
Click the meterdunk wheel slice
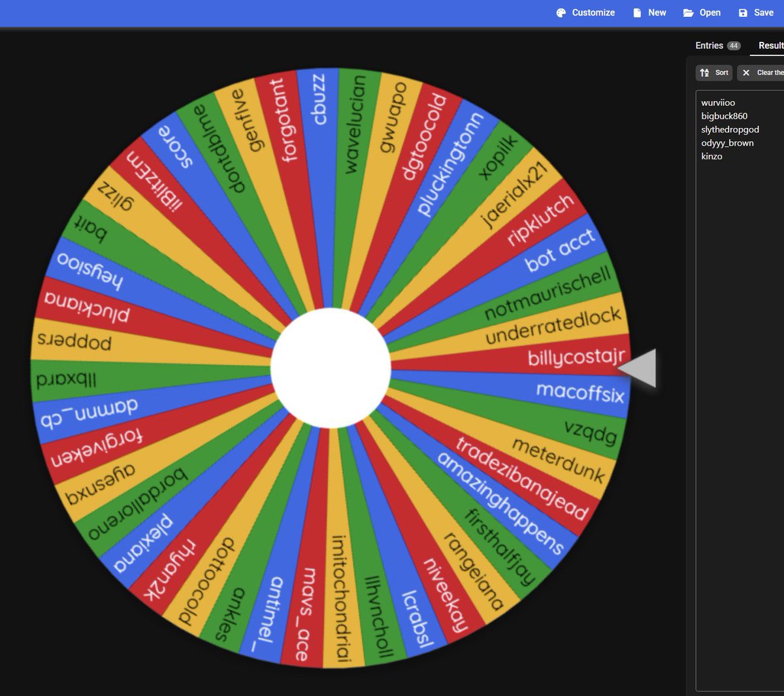pos(559,460)
